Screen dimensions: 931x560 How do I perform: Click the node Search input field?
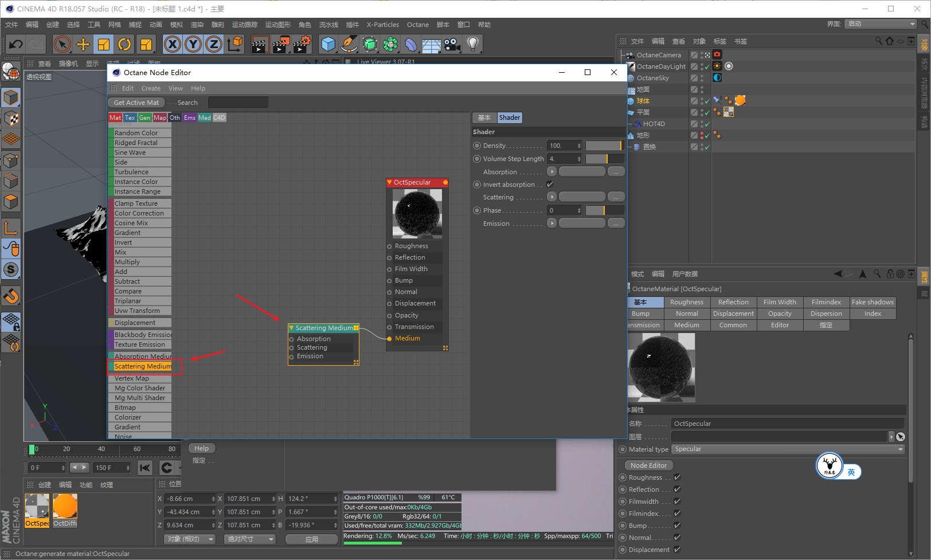pos(238,103)
